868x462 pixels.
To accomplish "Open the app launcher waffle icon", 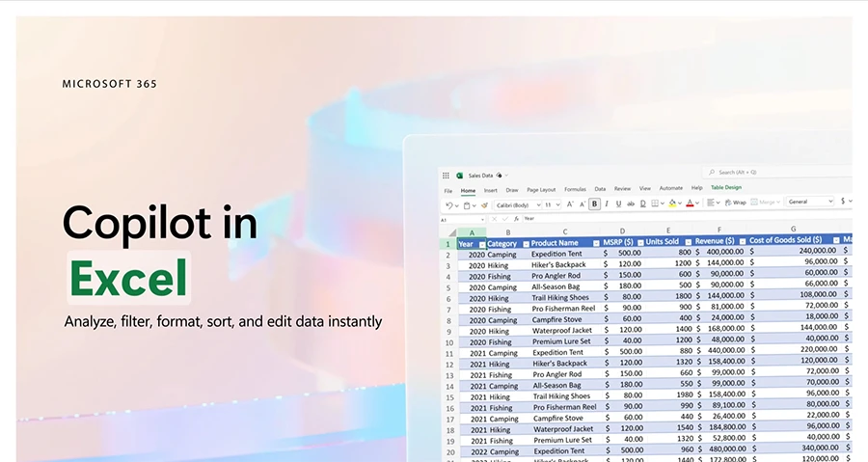I will pos(446,176).
